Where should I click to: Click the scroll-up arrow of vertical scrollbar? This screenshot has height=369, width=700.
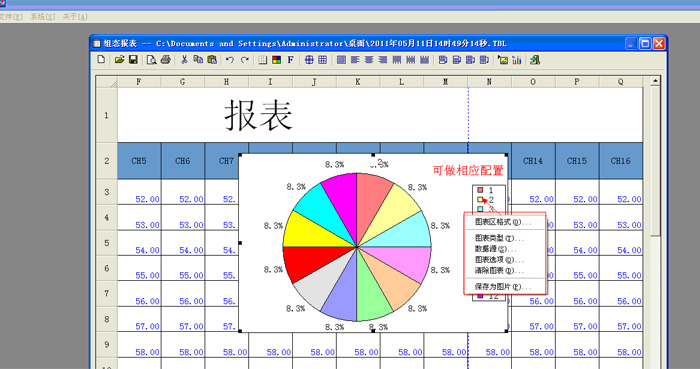coord(655,81)
